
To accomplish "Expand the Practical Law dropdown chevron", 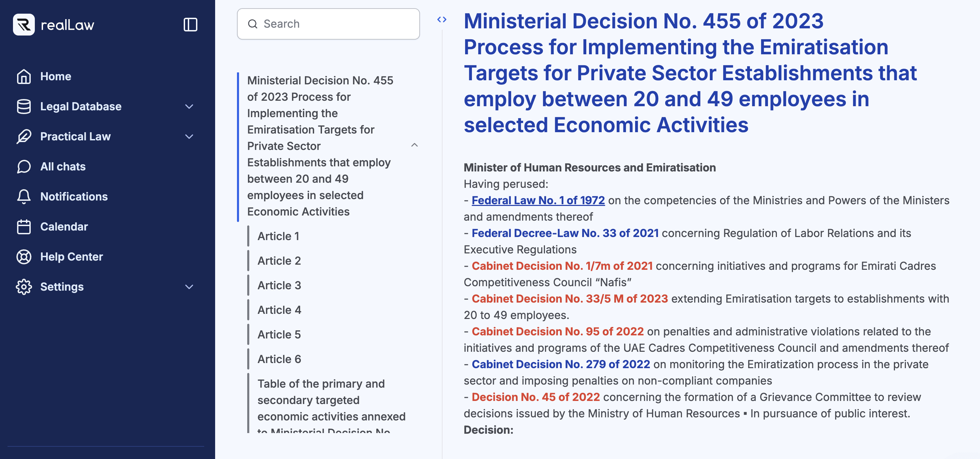I will click(189, 137).
